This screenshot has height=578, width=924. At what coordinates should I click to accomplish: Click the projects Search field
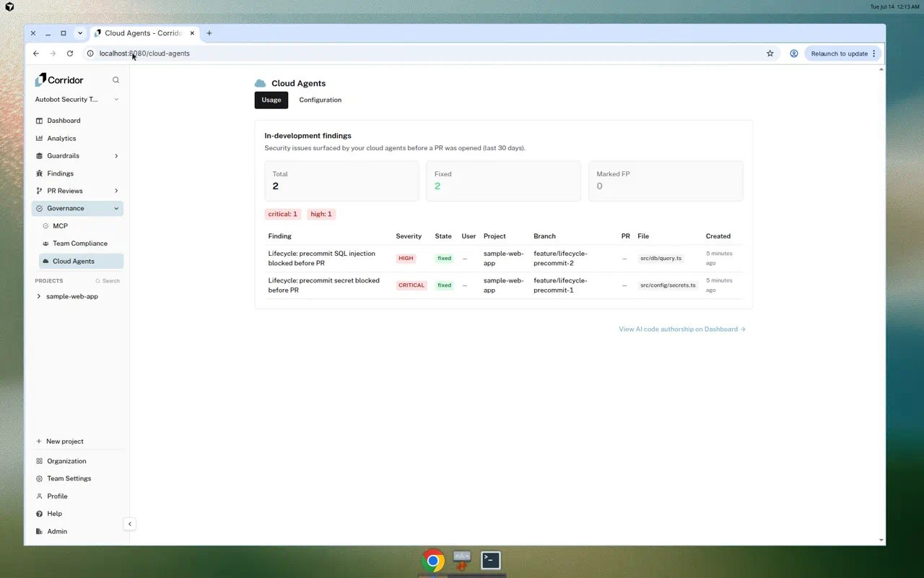tap(108, 280)
